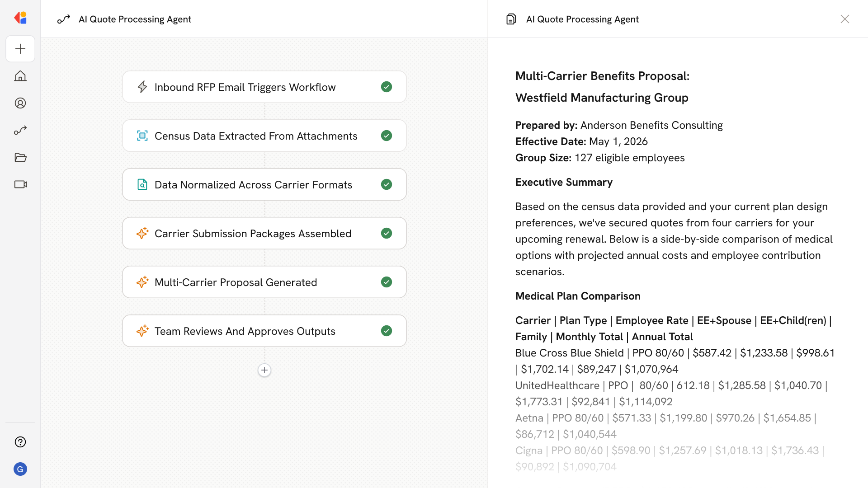Click green check on Inbound RFP Email step
Viewport: 868px width, 488px height.
coord(387,87)
